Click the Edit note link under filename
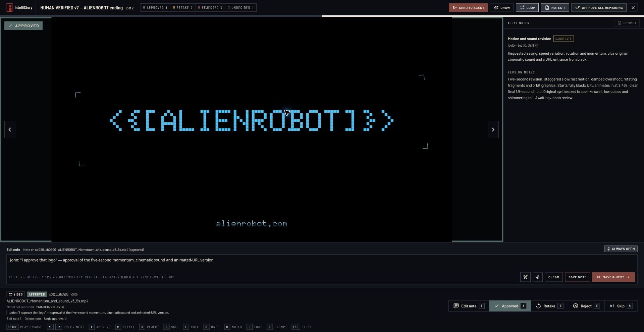The height and width of the screenshot is (332, 644). (14, 319)
